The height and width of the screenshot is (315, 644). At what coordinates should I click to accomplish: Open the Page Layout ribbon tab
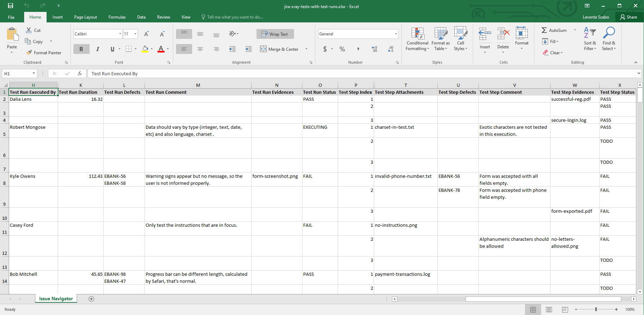tap(85, 17)
